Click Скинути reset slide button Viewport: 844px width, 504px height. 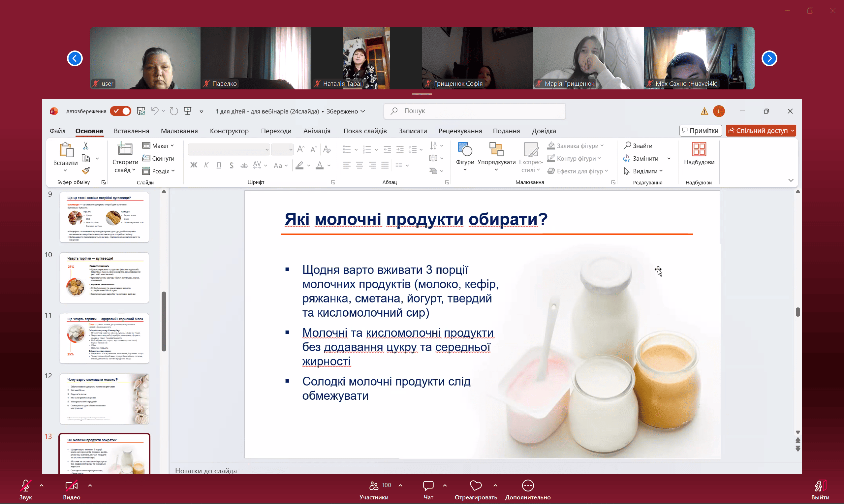click(x=158, y=158)
